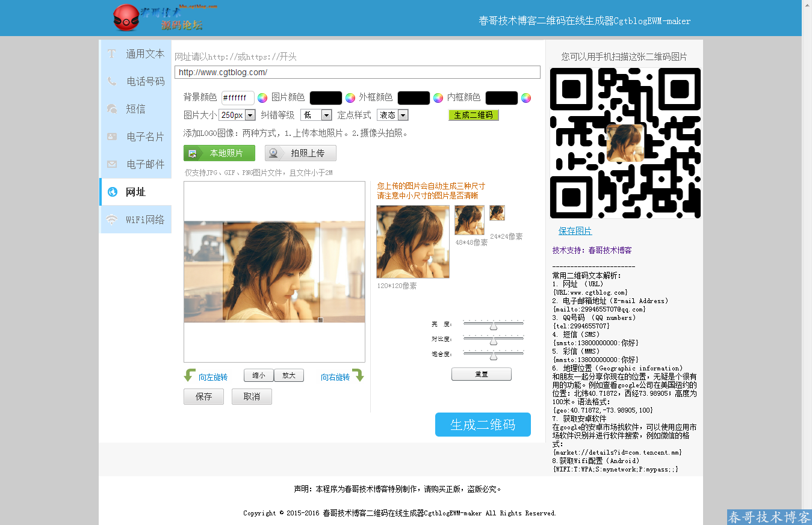This screenshot has width=812, height=525.
Task: Click '{geo:40.71872,-73.98905,100}' example text
Action: tap(603, 410)
